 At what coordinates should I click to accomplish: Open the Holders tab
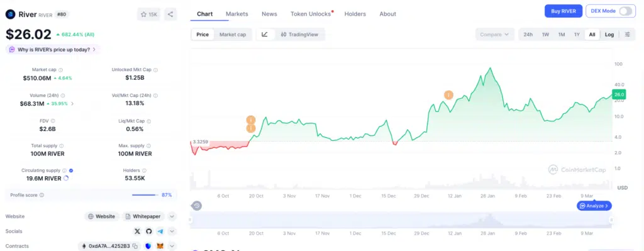(355, 14)
